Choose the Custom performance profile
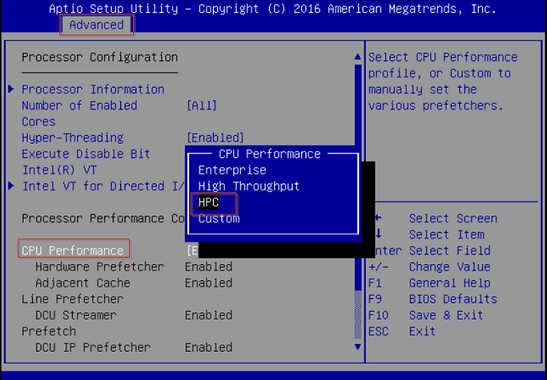 click(219, 219)
